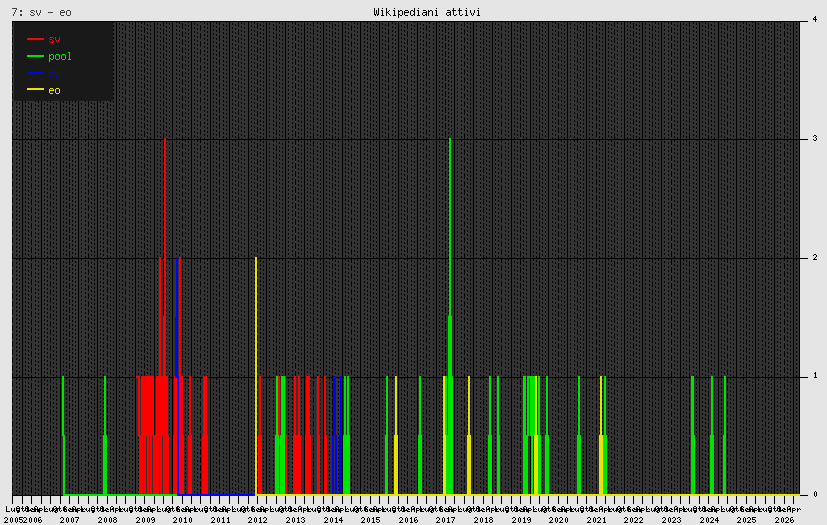Click the y-axis value 3
The height and width of the screenshot is (525, 827).
point(815,138)
